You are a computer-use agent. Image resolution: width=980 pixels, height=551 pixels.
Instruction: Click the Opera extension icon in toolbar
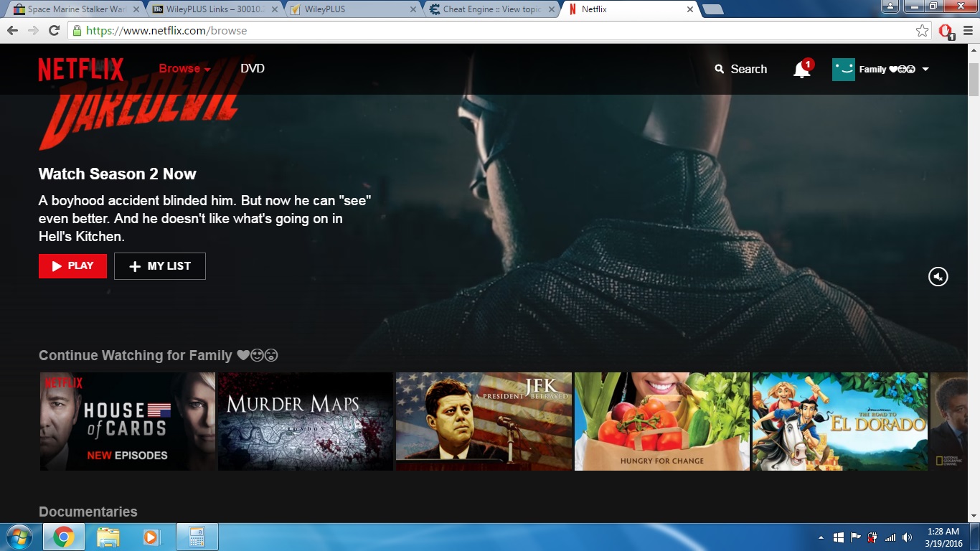pyautogui.click(x=946, y=31)
